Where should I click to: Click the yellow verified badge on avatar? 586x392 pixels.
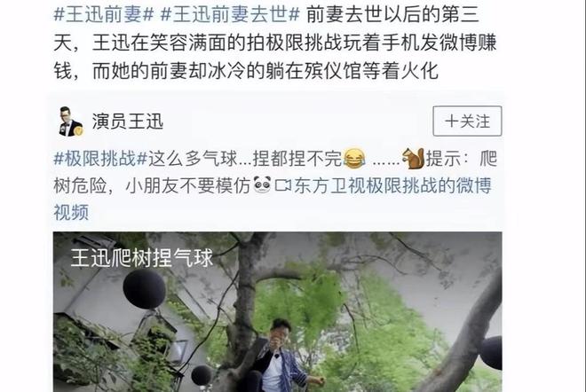pyautogui.click(x=79, y=131)
